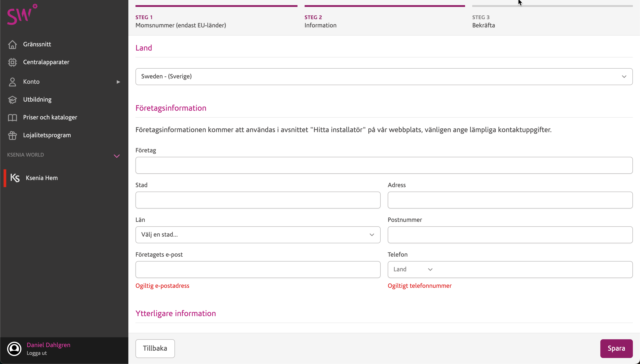Expand the Konto submenu arrow
This screenshot has height=364, width=640.
[x=118, y=82]
